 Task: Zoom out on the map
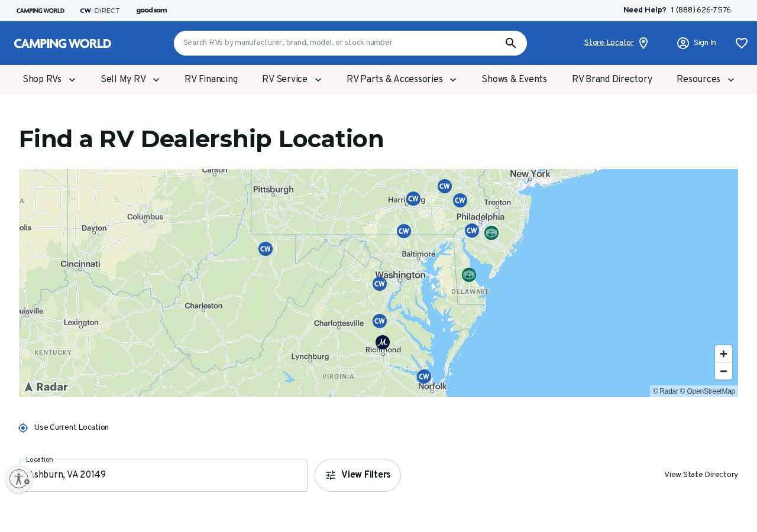pyautogui.click(x=723, y=371)
